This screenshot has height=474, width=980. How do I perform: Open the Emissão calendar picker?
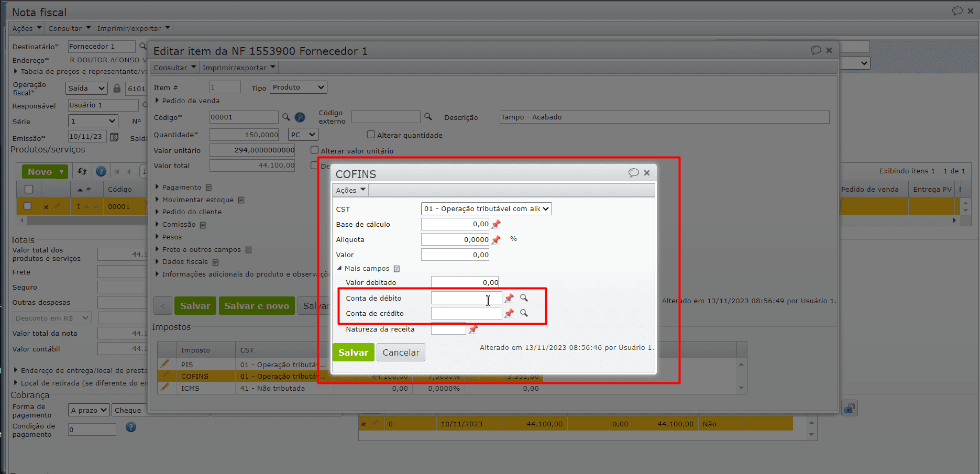114,137
